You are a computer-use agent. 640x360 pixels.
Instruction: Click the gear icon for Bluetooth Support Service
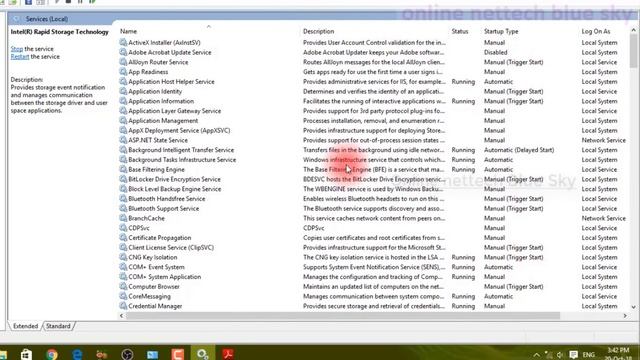point(123,209)
